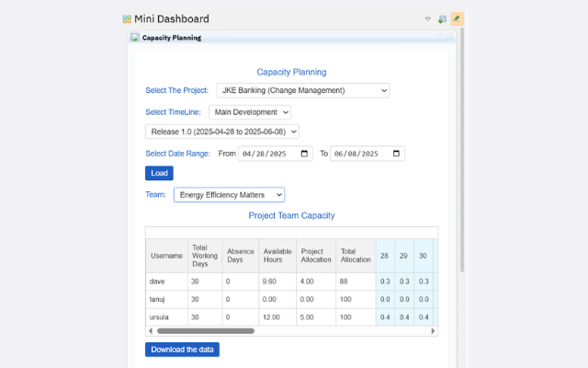Click username ursula in the table
The width and height of the screenshot is (588, 368).
[x=159, y=317]
